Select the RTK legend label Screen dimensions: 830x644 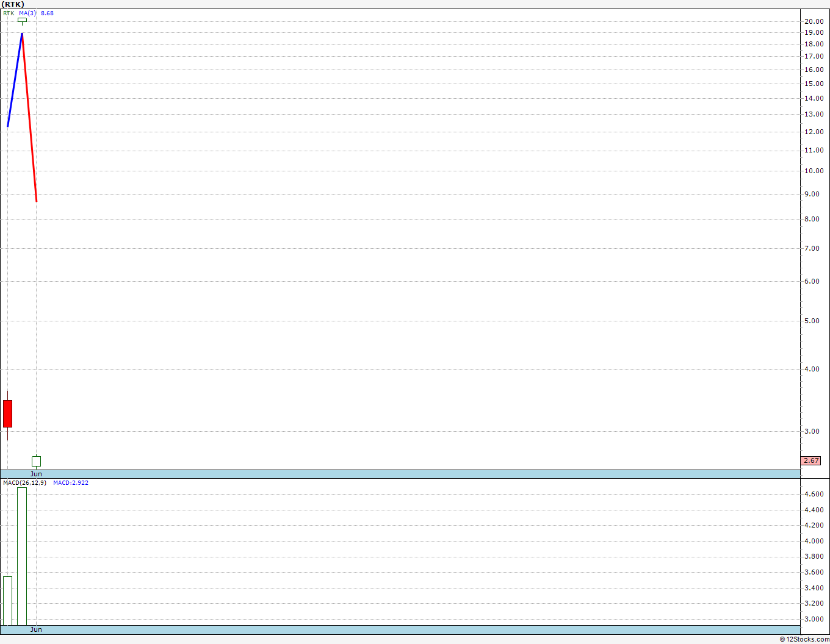click(x=9, y=13)
